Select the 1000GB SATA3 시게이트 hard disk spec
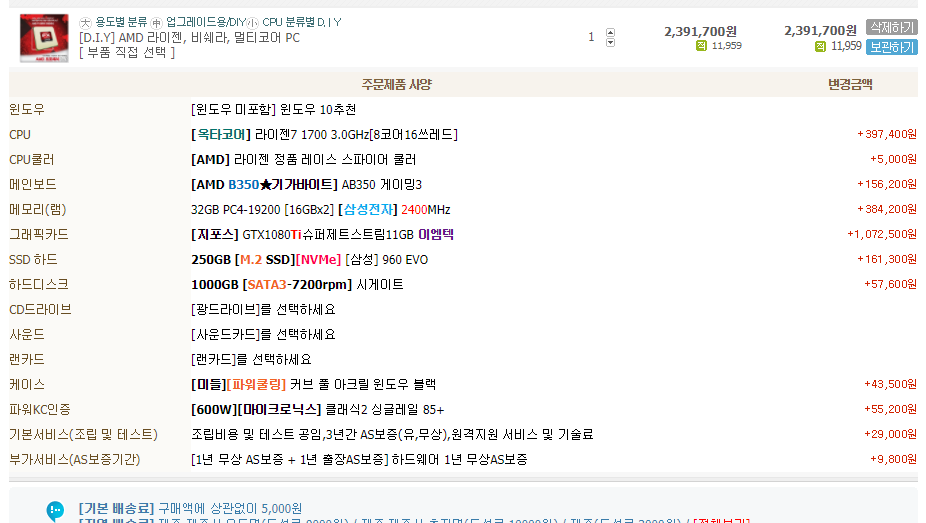Viewport: 926px width, 523px height. (297, 285)
